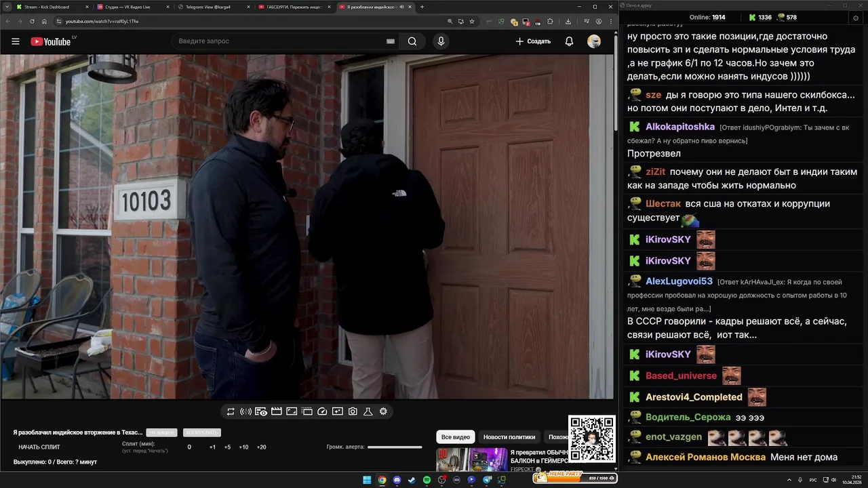This screenshot has width=868, height=488.
Task: Take a screenshot with camera icon
Action: [353, 411]
